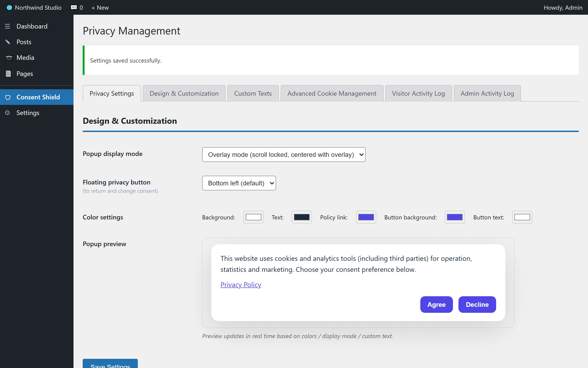
Task: Click the 'Preview updates in real time' note
Action: click(297, 336)
